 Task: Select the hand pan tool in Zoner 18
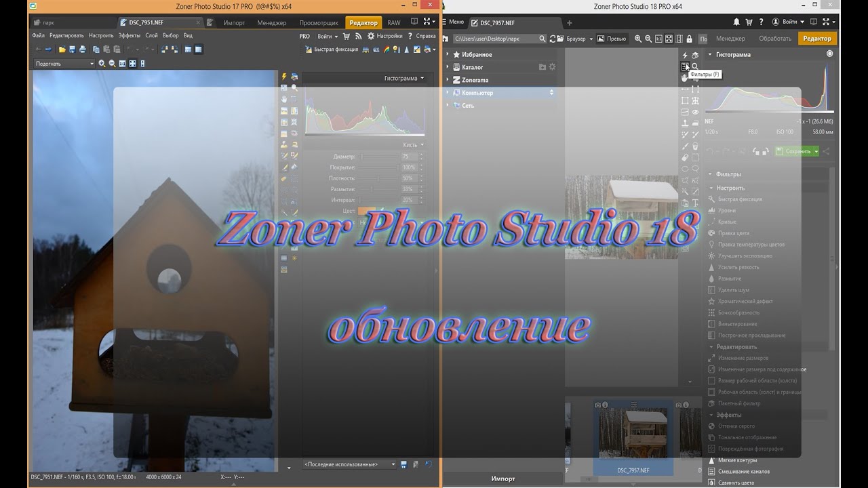click(685, 78)
